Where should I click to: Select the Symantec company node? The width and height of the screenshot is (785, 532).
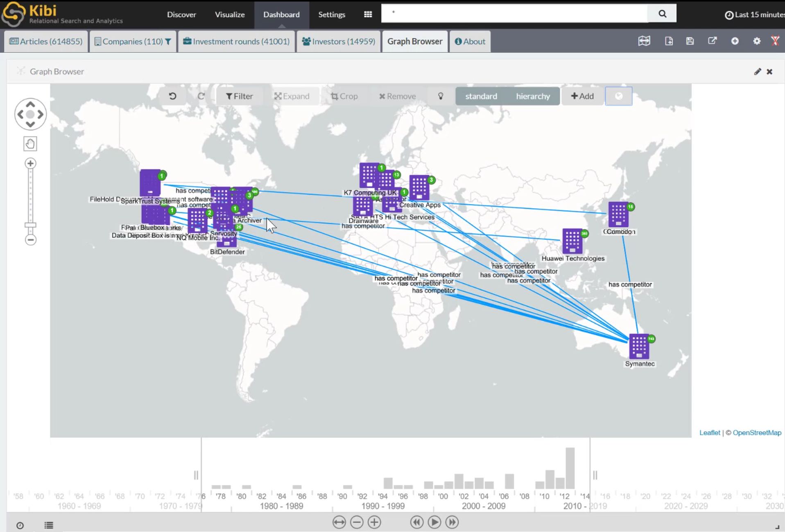tap(639, 346)
